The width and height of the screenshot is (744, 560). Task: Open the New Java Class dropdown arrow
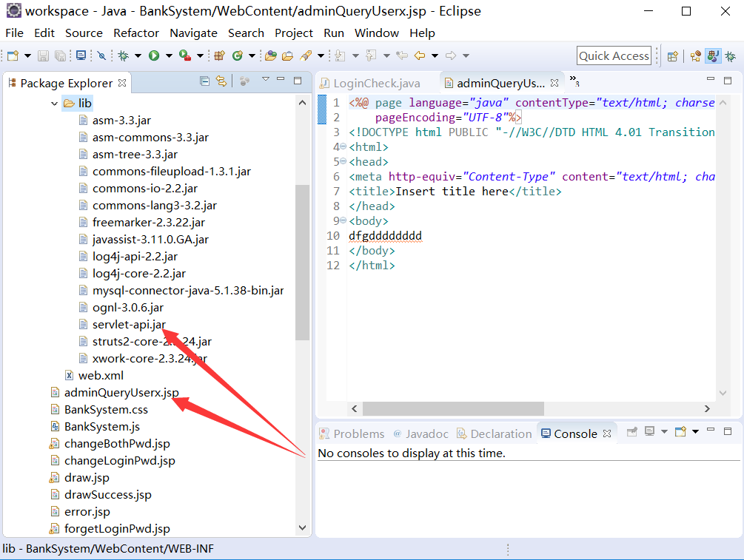tap(252, 56)
